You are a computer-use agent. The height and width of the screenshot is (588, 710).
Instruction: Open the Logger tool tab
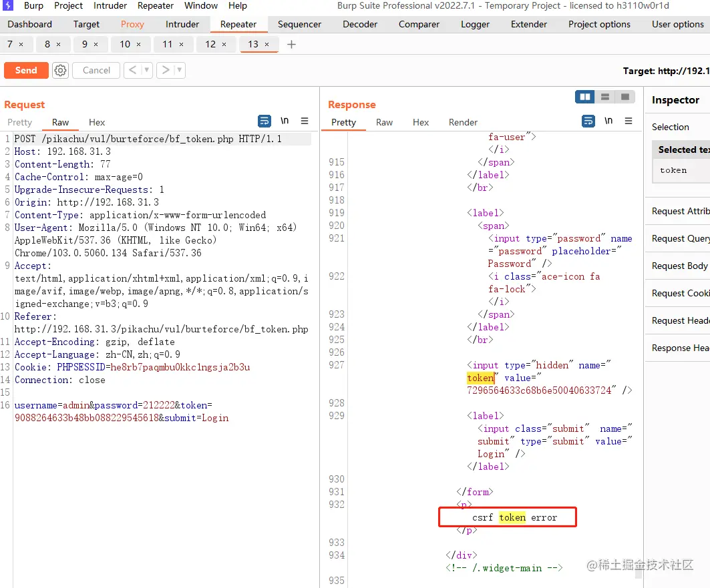475,25
